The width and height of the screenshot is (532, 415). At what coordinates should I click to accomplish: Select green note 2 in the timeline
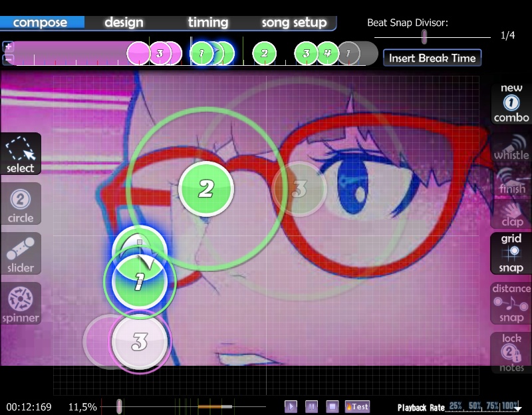pyautogui.click(x=264, y=53)
